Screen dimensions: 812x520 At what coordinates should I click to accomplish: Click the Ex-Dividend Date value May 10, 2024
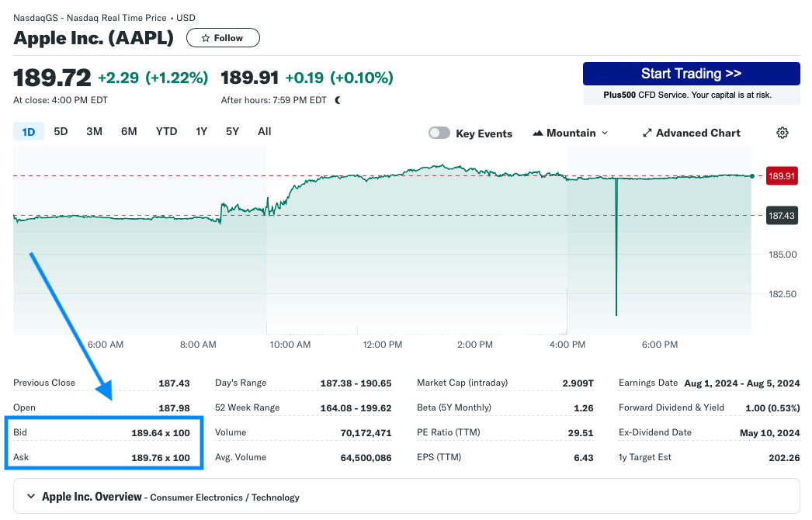[770, 433]
